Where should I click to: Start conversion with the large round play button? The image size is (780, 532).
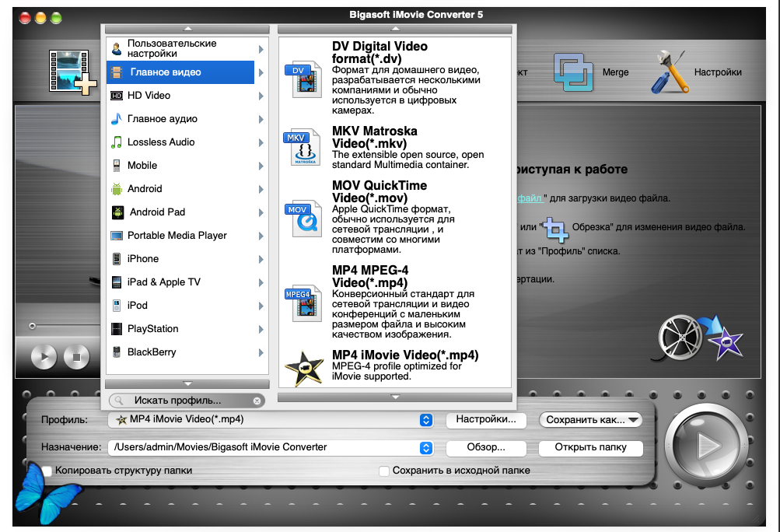706,445
